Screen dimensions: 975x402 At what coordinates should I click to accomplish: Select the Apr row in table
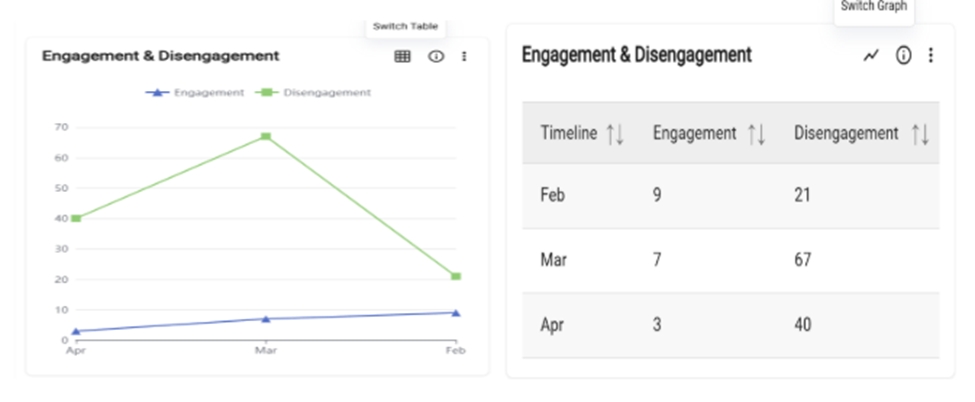730,325
